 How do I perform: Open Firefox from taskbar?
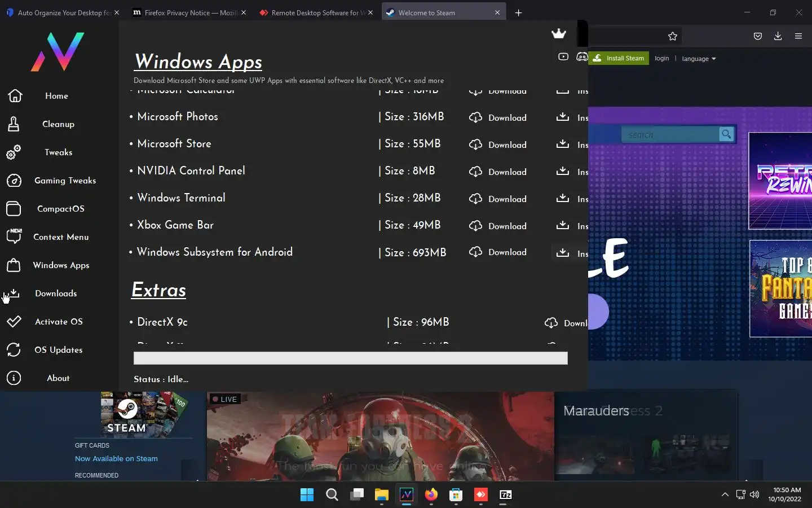click(x=431, y=495)
